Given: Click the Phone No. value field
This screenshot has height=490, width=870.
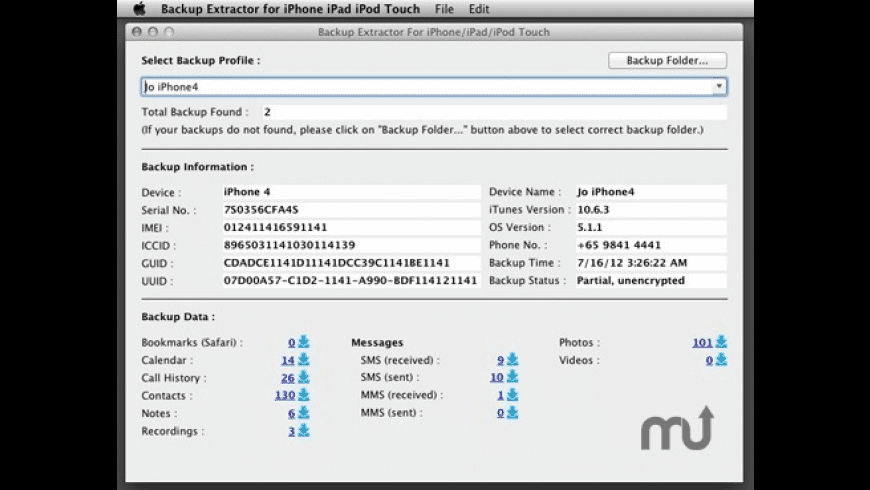Looking at the screenshot, I should point(651,245).
